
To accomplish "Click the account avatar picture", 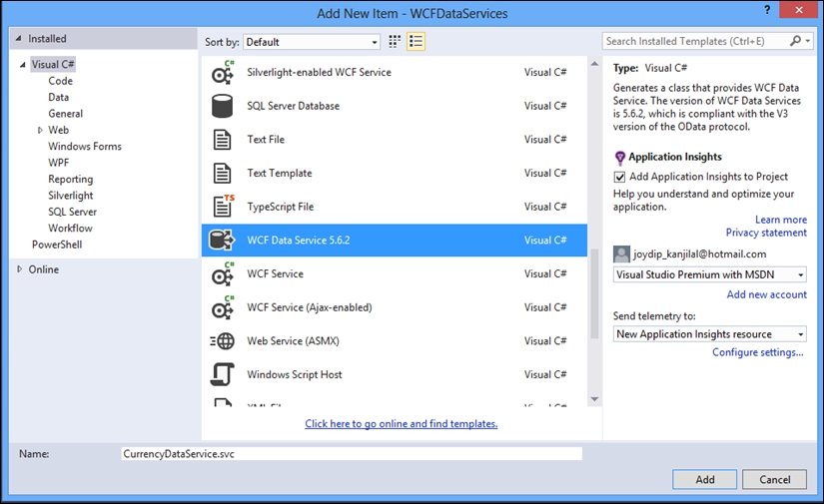I will point(621,254).
